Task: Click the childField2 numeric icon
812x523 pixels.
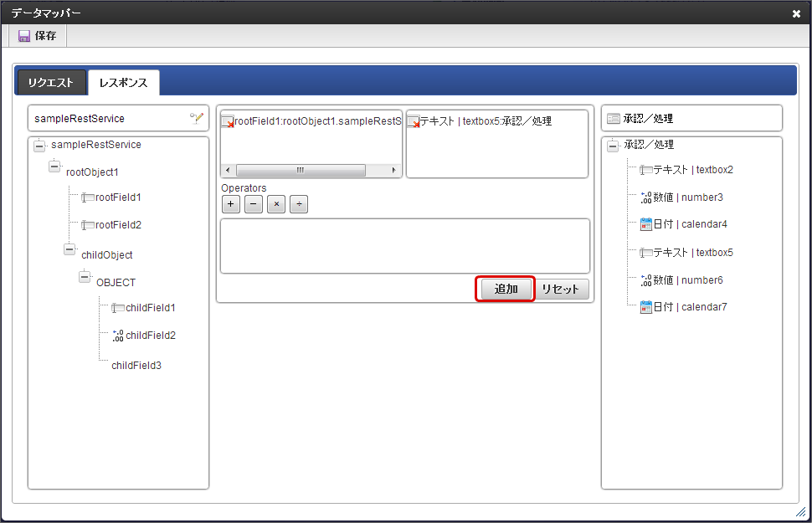Action: [x=118, y=336]
